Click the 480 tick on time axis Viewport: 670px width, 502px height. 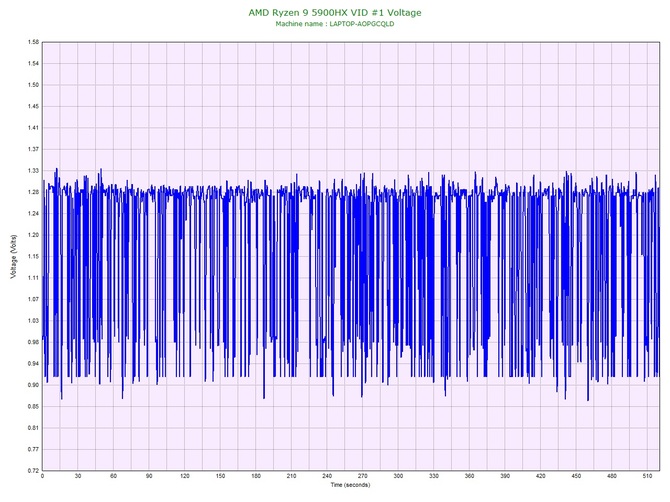pyautogui.click(x=612, y=476)
